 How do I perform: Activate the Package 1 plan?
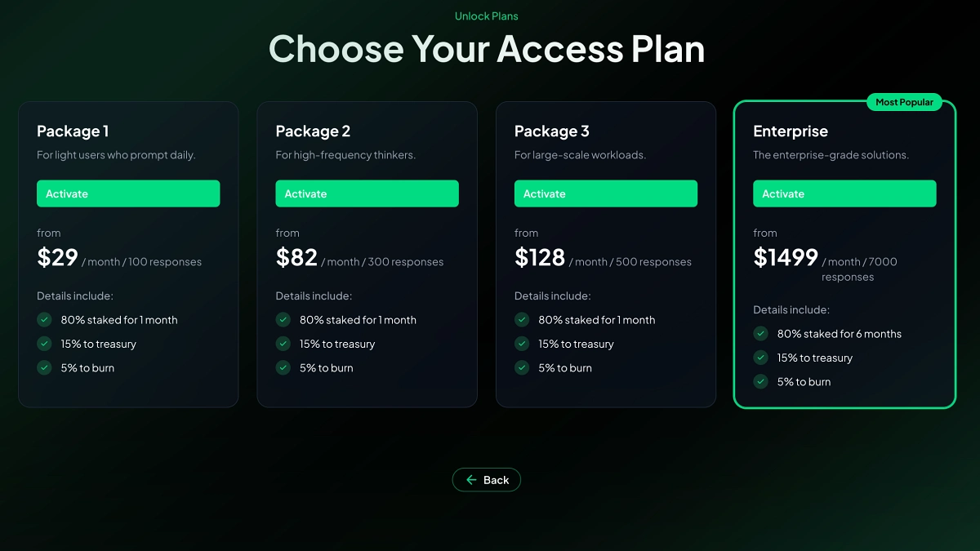pyautogui.click(x=127, y=193)
